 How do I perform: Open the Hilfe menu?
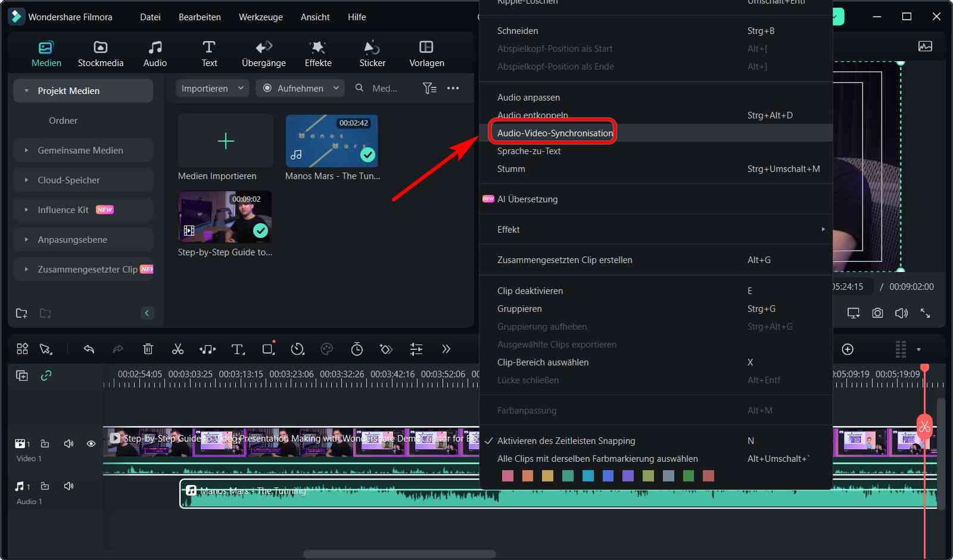(357, 17)
